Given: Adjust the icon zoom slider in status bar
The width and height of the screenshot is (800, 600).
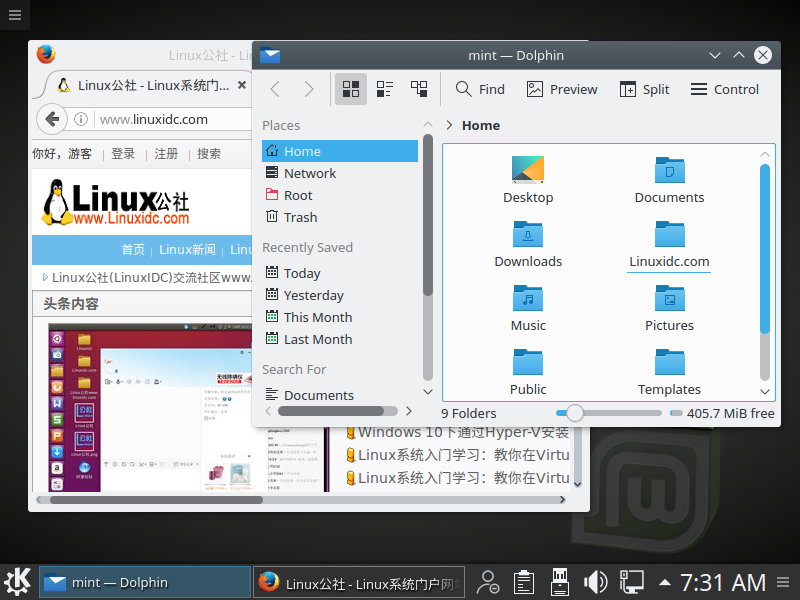Looking at the screenshot, I should 608,413.
